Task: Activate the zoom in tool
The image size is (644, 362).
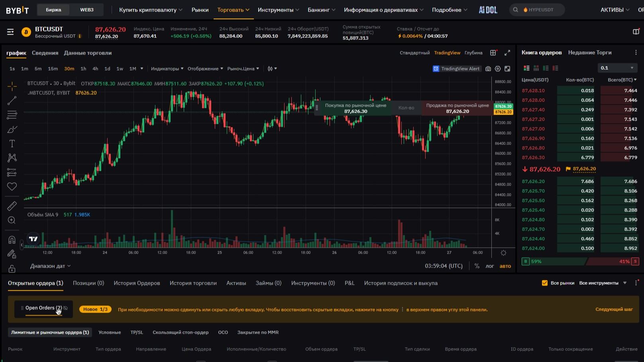Action: [12, 220]
